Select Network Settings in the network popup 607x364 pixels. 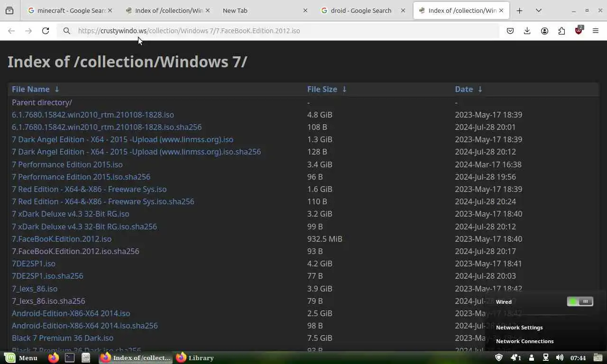pos(519,328)
